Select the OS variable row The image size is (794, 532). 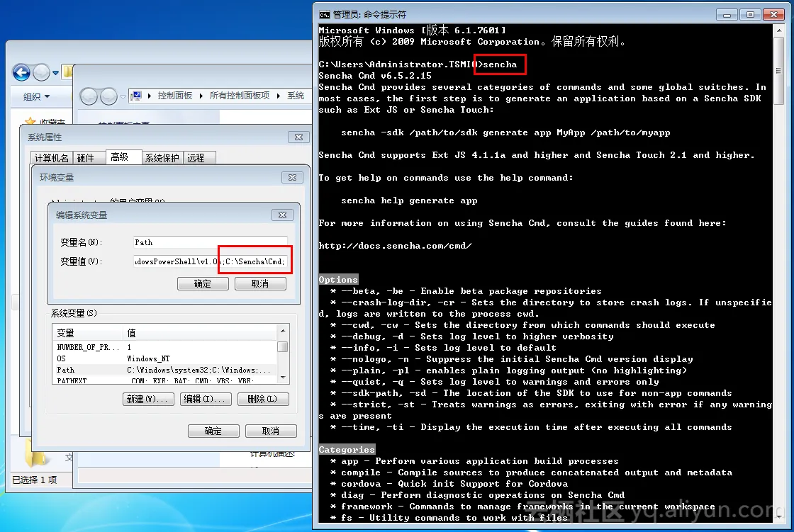pyautogui.click(x=164, y=358)
